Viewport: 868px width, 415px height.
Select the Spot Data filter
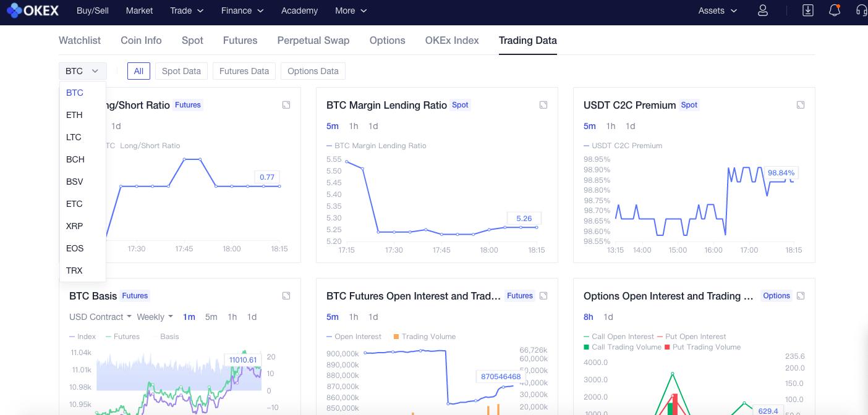pyautogui.click(x=181, y=71)
